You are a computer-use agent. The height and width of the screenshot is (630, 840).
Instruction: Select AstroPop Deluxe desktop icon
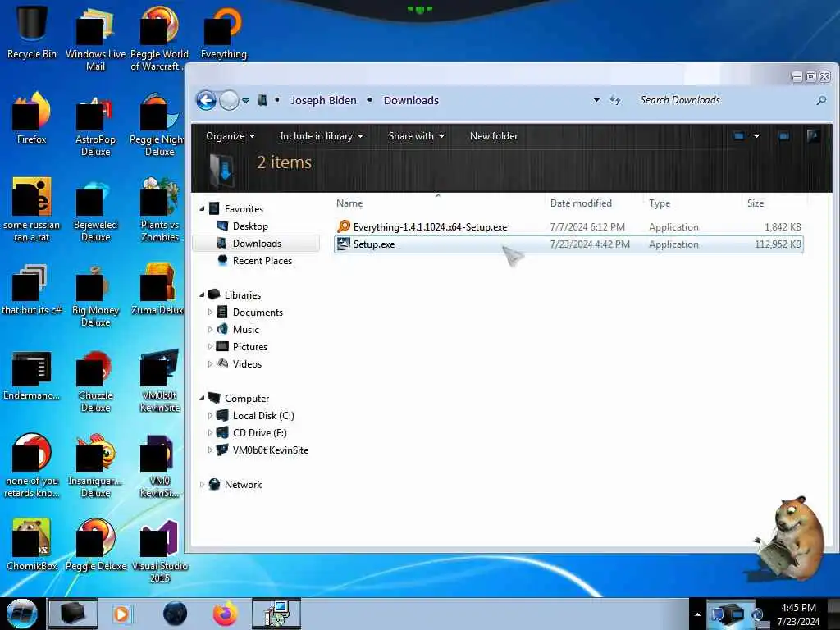[x=95, y=125]
